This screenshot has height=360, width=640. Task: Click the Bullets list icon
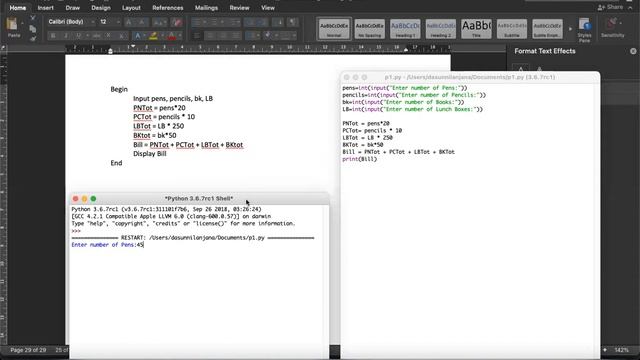click(x=196, y=22)
